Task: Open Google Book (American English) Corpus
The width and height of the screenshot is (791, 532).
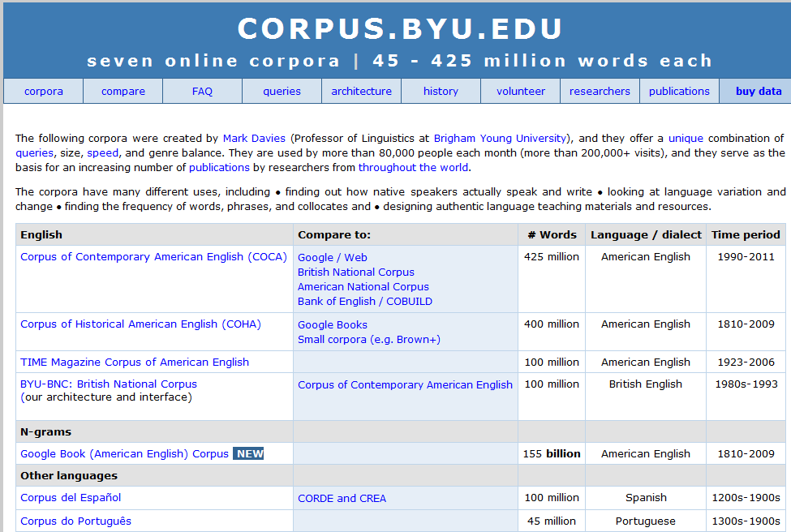Action: tap(125, 454)
